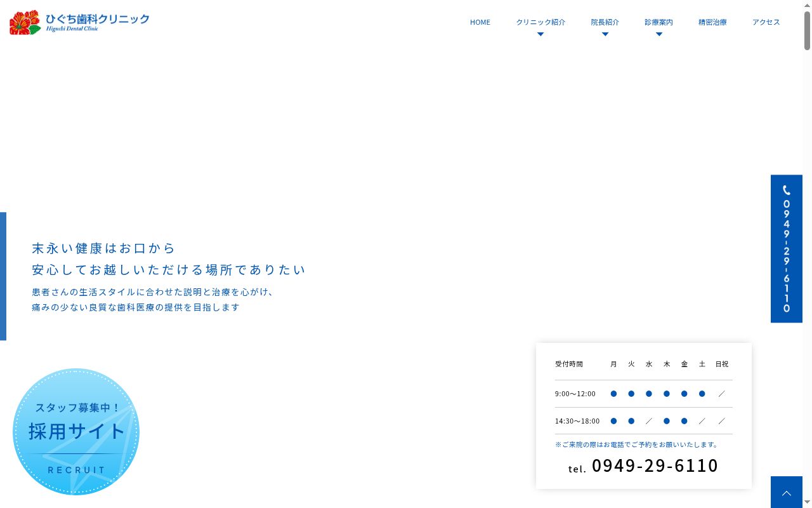Viewport: 812px width, 508px height.
Task: Click the page vertical scrollbar thumb
Action: tap(807, 30)
